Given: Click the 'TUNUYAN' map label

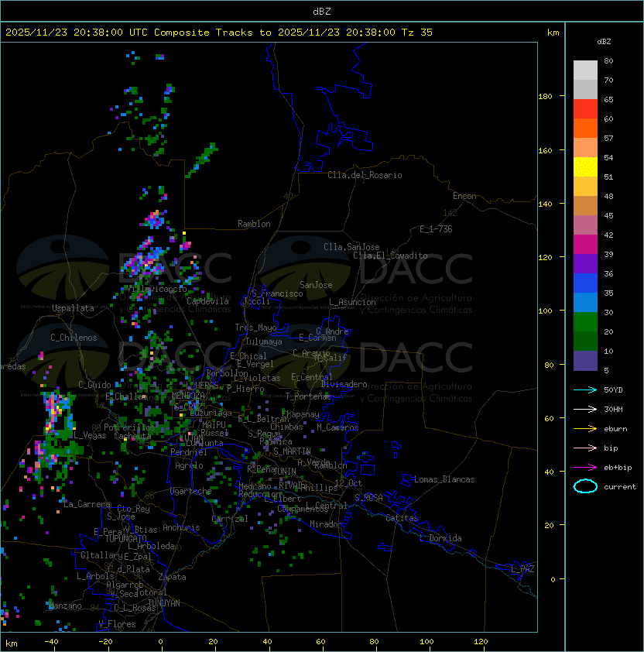Looking at the screenshot, I should pyautogui.click(x=164, y=603).
